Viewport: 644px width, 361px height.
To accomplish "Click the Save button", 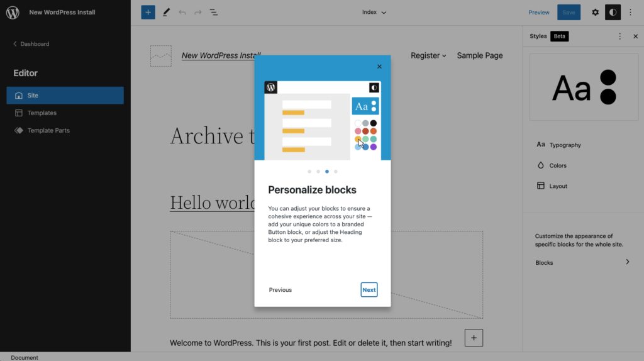I will (x=569, y=13).
